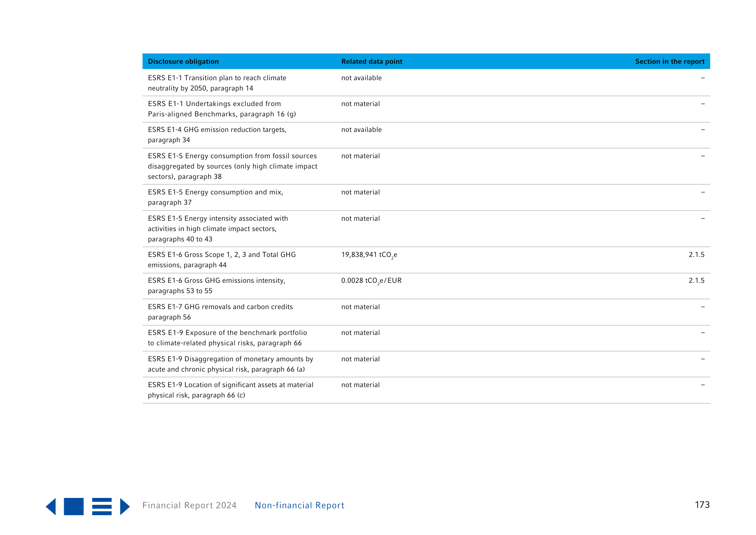Image resolution: width=756 pixels, height=535 pixels.
Task: Select ESRS E1-4 GHG emission reduction targets
Action: coord(217,135)
